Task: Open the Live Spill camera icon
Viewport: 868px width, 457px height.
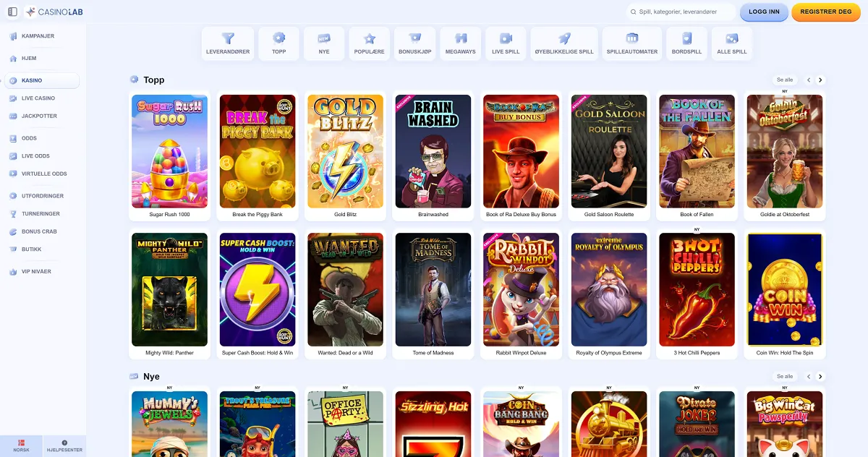Action: [x=506, y=38]
